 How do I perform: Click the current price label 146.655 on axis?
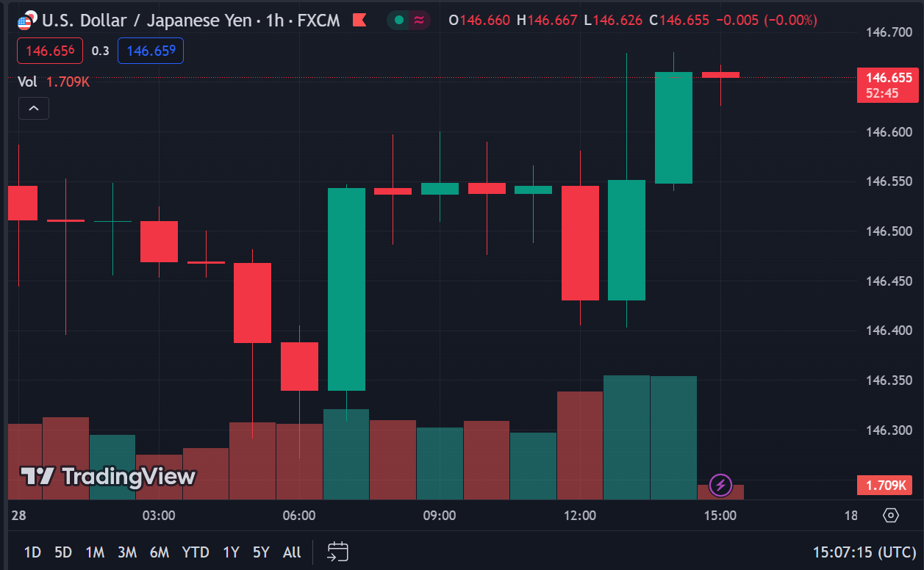pos(888,78)
